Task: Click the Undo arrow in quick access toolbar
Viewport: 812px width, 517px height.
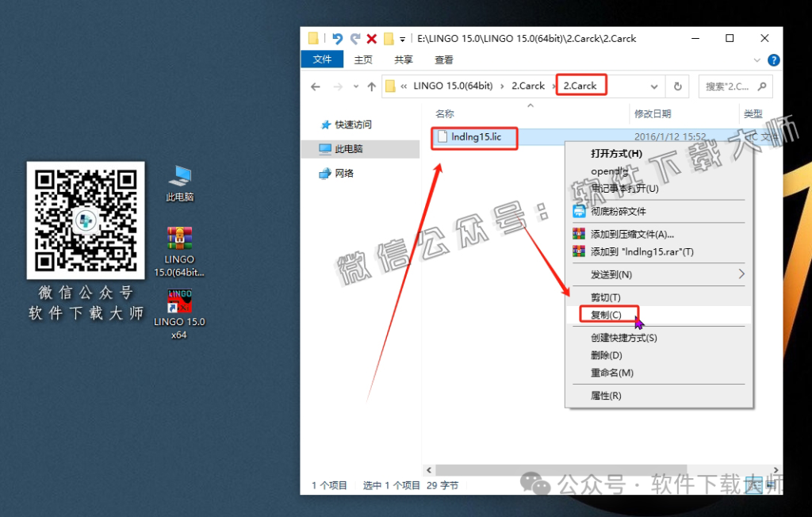Action: [339, 38]
